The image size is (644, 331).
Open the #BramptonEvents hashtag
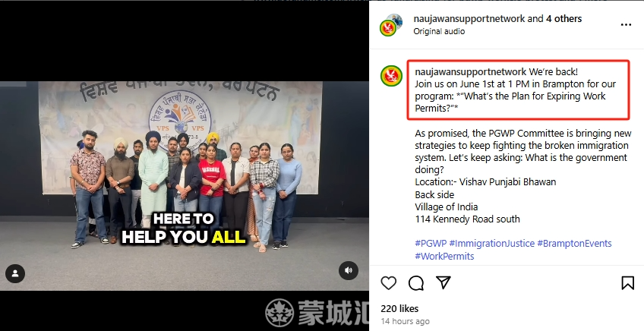tap(574, 243)
